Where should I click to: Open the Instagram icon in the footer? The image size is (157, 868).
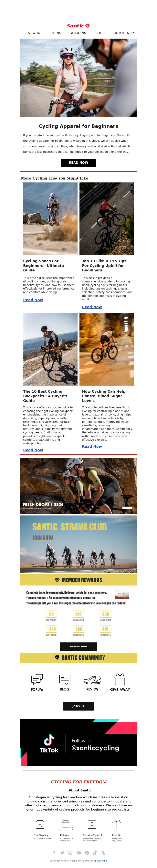70,852
